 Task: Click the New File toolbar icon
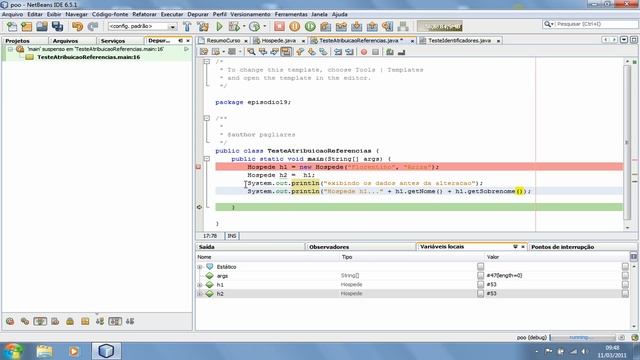click(12, 27)
